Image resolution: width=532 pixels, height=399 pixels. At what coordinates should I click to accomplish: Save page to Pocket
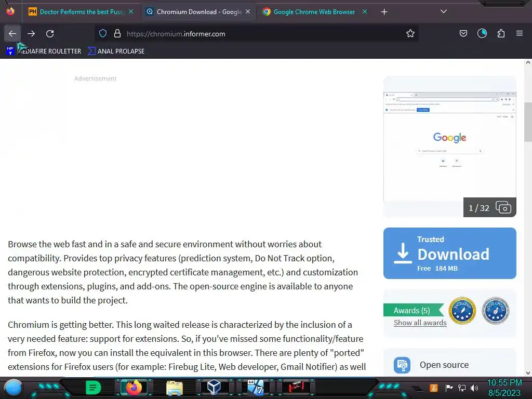463,33
